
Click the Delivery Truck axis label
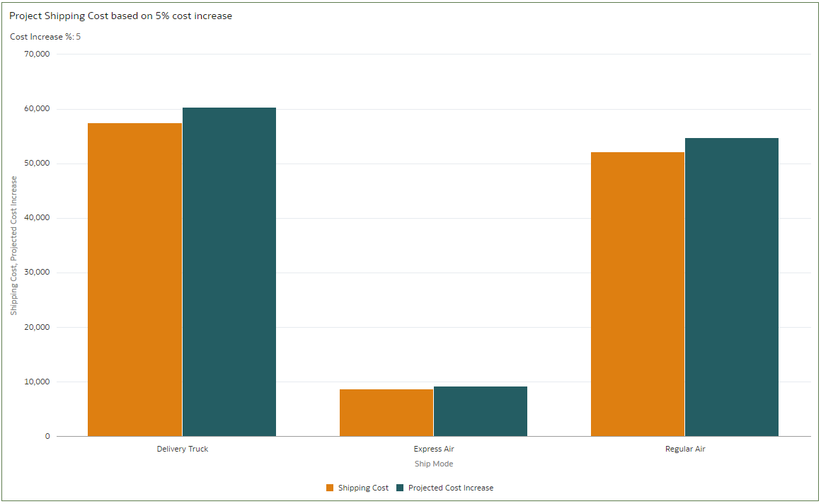182,449
